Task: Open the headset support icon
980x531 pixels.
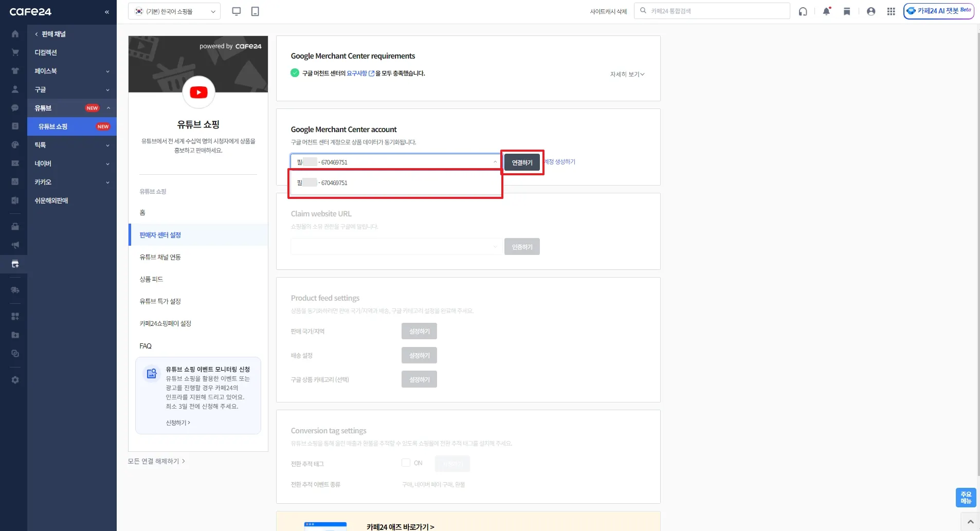Action: coord(803,11)
